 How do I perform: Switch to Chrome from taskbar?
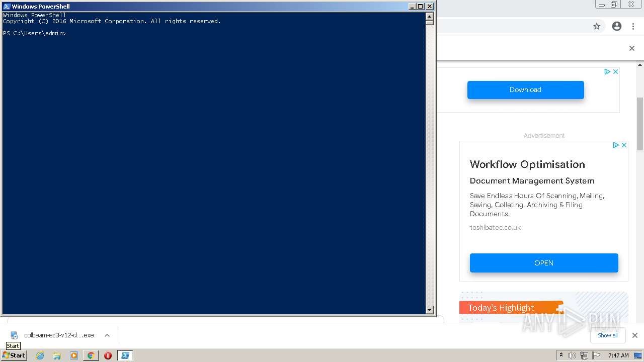tap(91, 355)
